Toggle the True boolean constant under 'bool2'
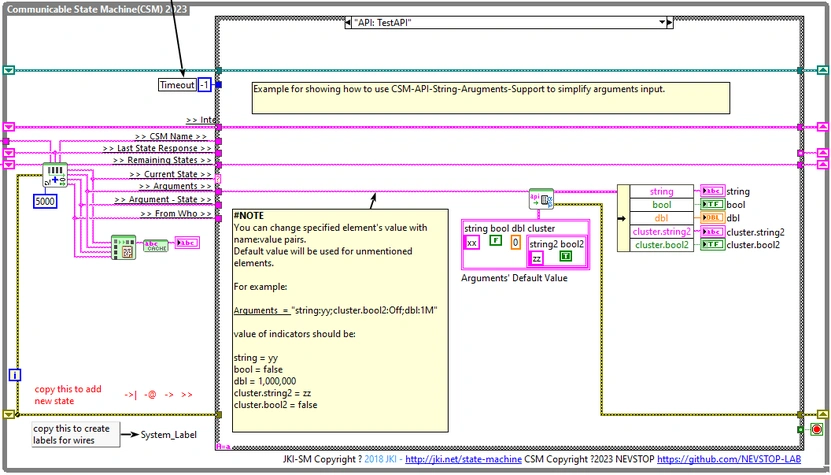The width and height of the screenshot is (831, 475). coord(565,256)
